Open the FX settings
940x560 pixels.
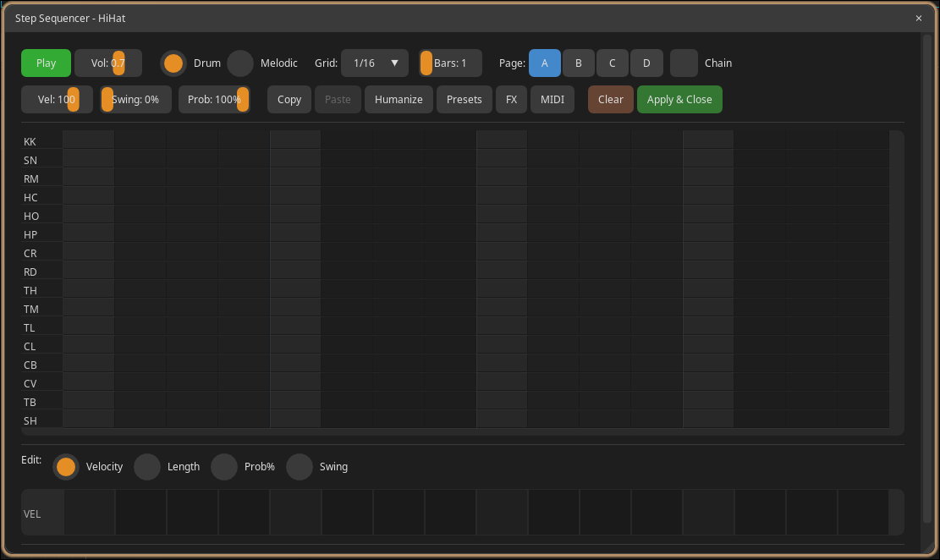point(511,99)
